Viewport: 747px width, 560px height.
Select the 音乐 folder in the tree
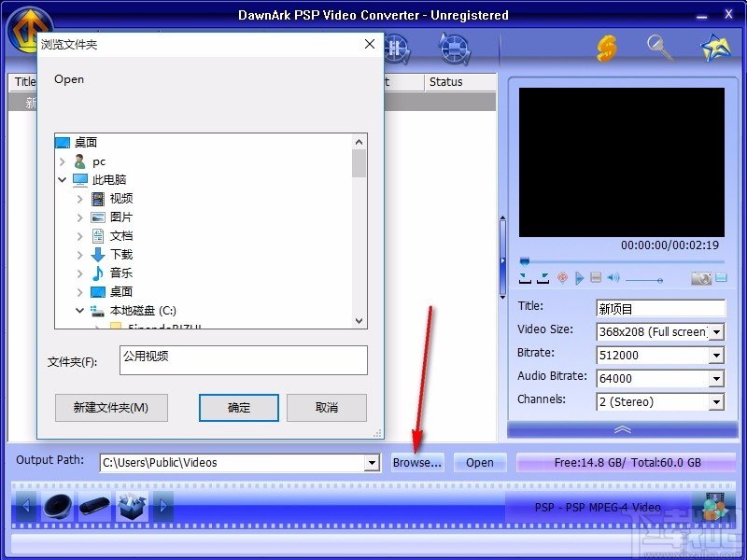[120, 273]
